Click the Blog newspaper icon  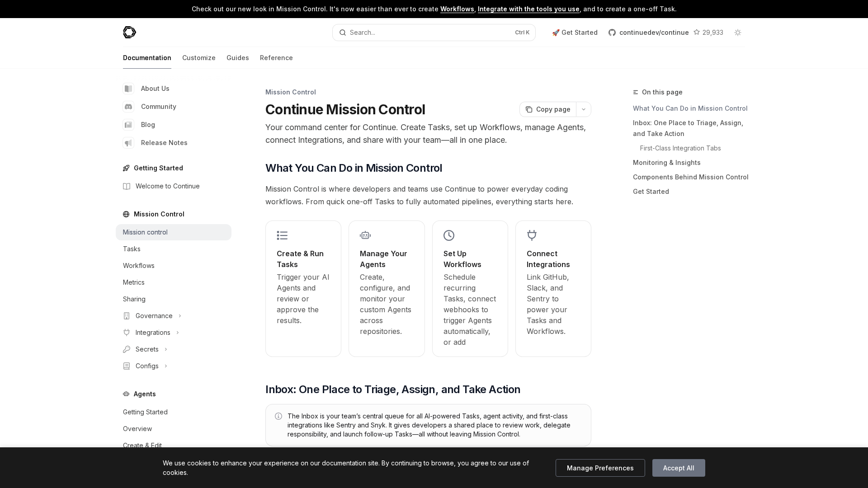click(x=128, y=125)
